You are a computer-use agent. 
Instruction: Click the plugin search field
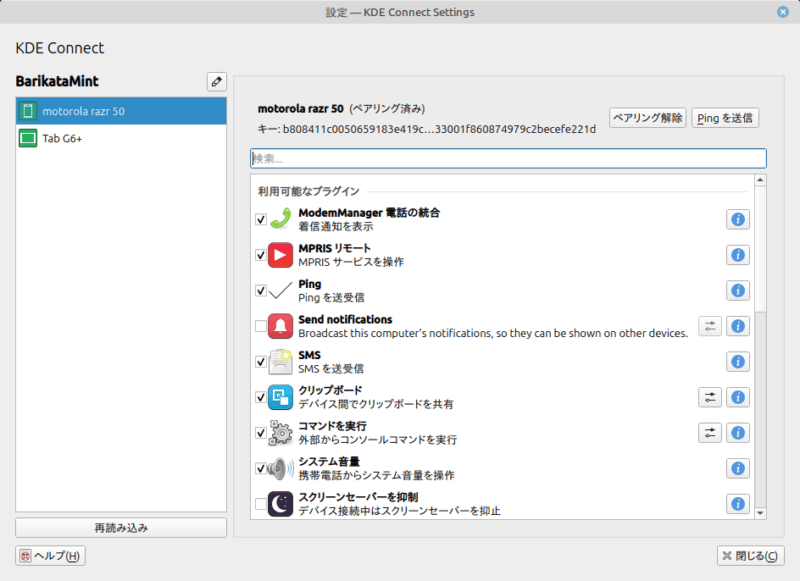point(508,158)
